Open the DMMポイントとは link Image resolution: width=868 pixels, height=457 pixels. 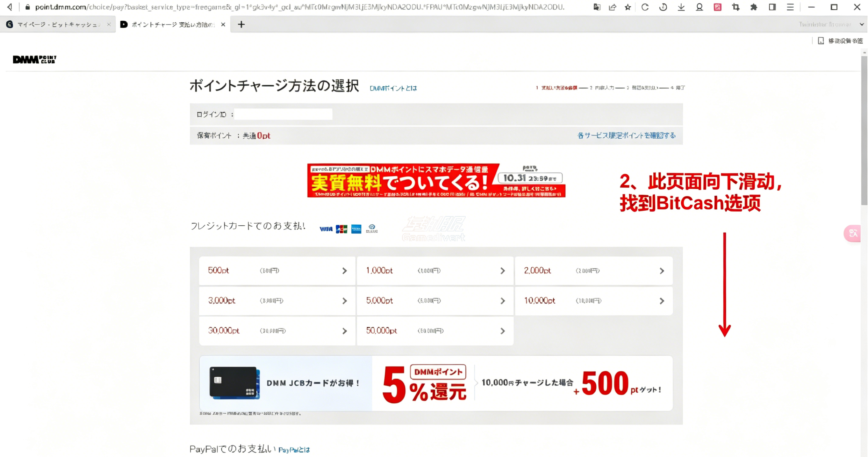(x=393, y=88)
